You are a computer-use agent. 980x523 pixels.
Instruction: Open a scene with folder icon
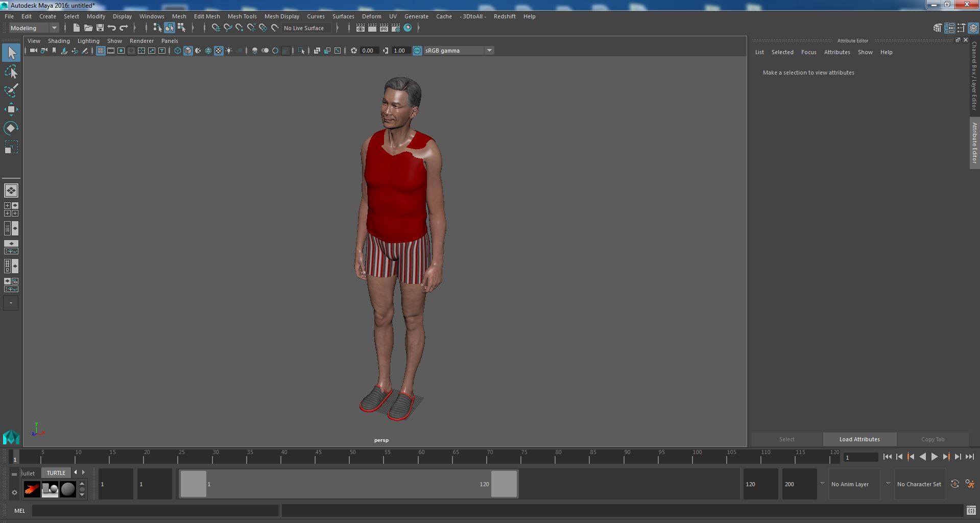pos(88,28)
